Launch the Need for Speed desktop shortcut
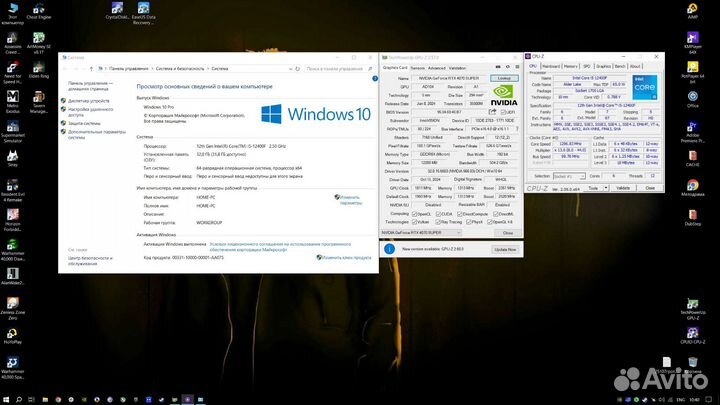 click(x=12, y=73)
